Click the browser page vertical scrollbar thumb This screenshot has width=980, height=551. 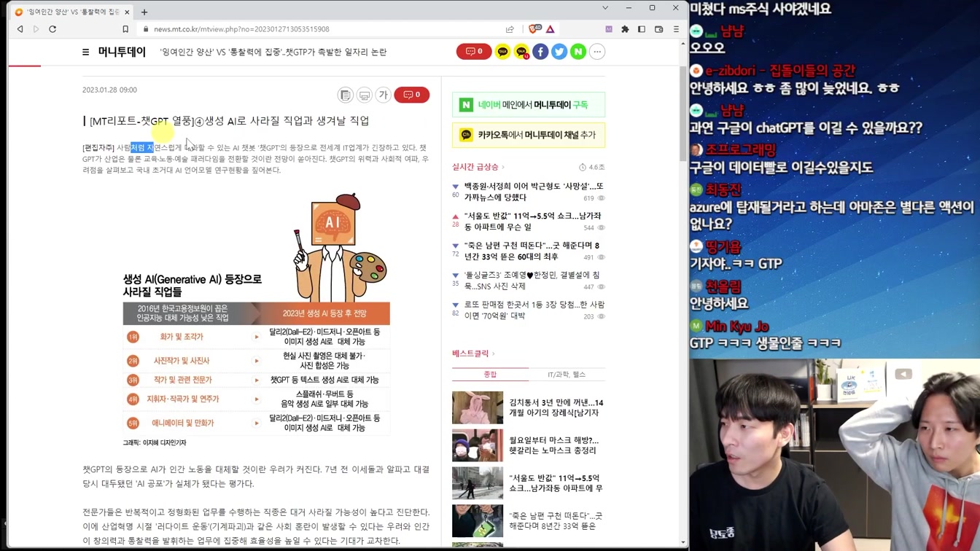[683, 113]
